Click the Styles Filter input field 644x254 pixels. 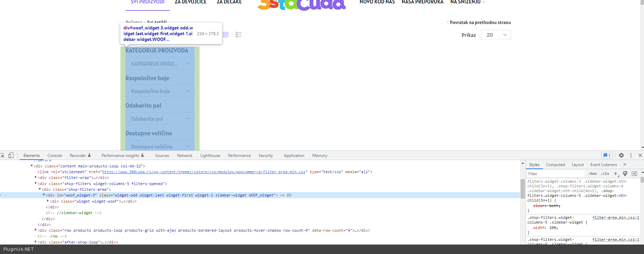coord(555,174)
